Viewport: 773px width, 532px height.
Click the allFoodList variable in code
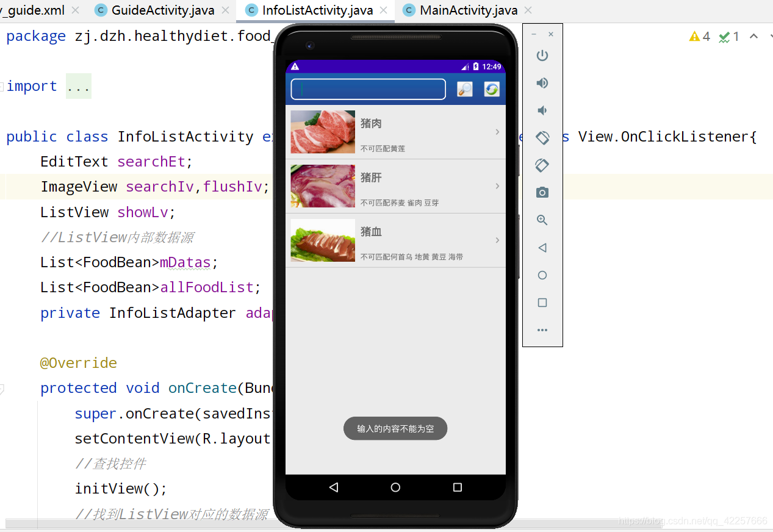tap(207, 287)
